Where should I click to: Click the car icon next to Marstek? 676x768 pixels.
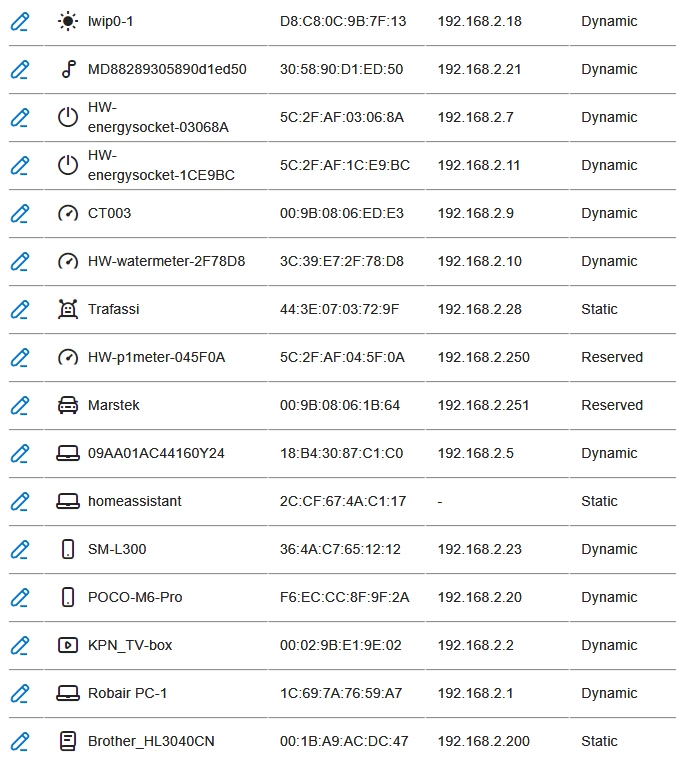coord(67,405)
